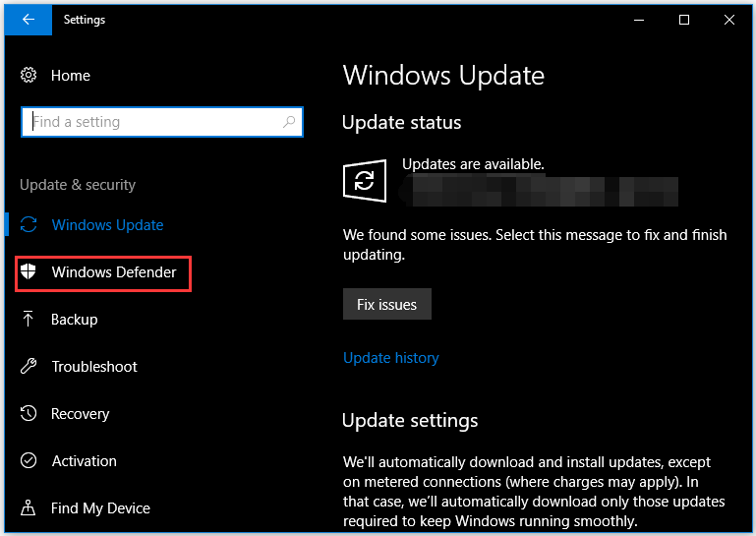Click the Home gear icon
The image size is (756, 536).
coord(29,76)
